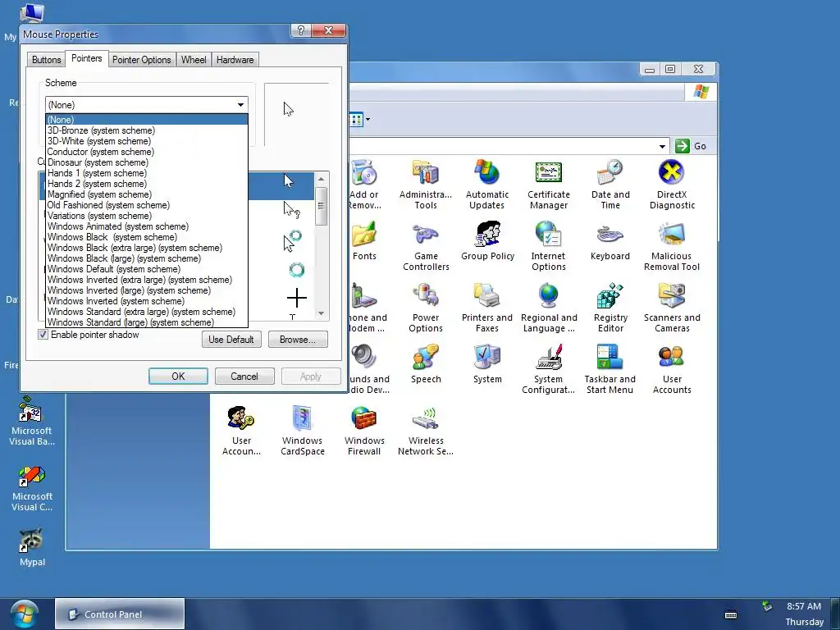Open System icon in Control Panel

tap(487, 363)
